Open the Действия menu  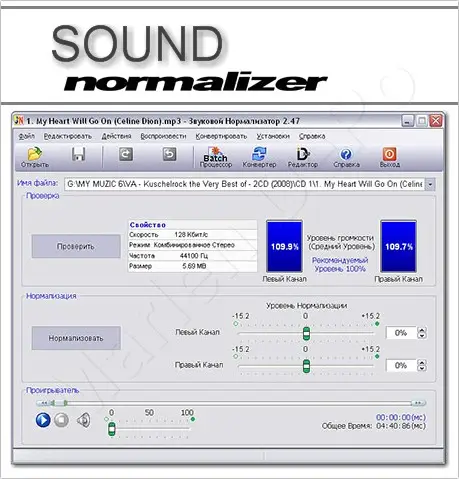tap(116, 136)
